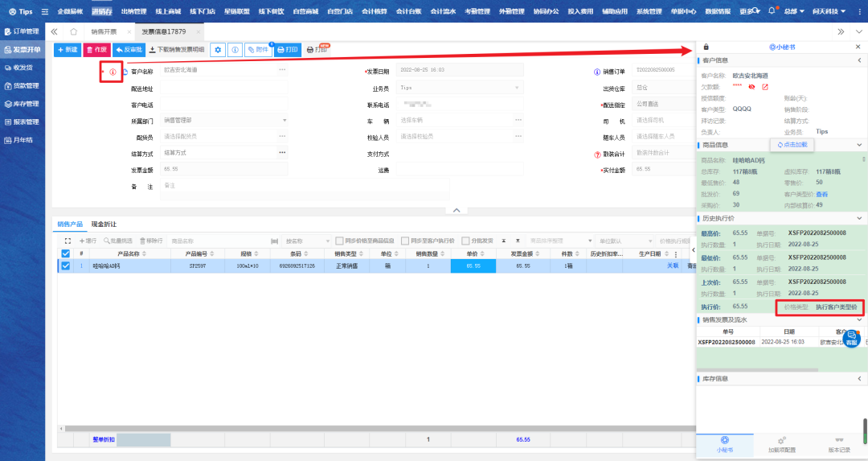Screen dimensions: 868x461
Task: Click the 反审批 button
Action: [x=129, y=50]
